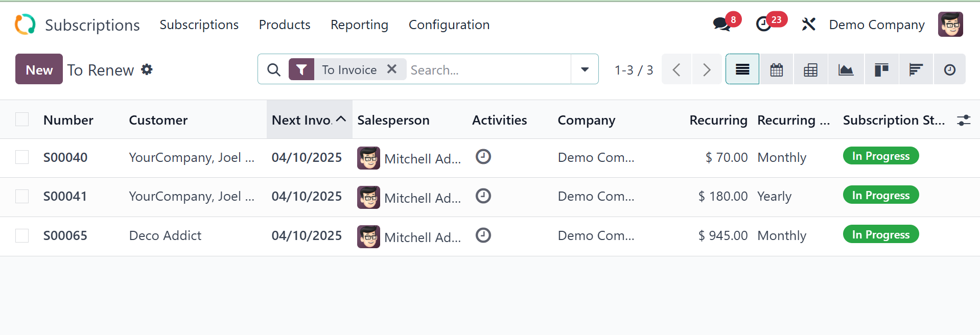980x335 pixels.
Task: Click $ 70.00 recurring amount
Action: click(x=727, y=157)
